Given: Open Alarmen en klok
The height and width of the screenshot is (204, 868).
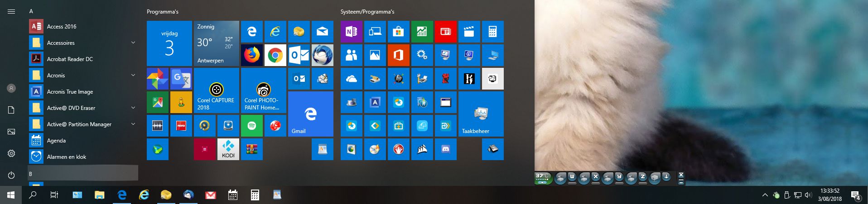Looking at the screenshot, I should coord(83,157).
